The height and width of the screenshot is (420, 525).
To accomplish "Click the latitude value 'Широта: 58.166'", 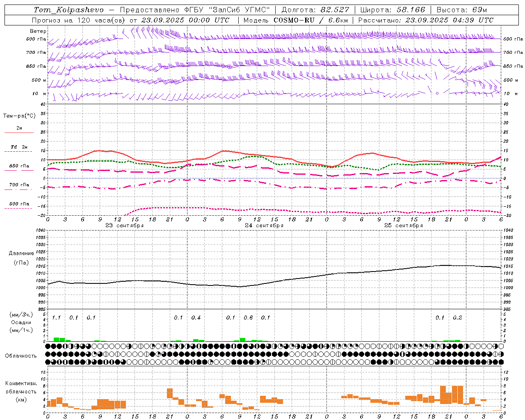I will tap(393, 10).
